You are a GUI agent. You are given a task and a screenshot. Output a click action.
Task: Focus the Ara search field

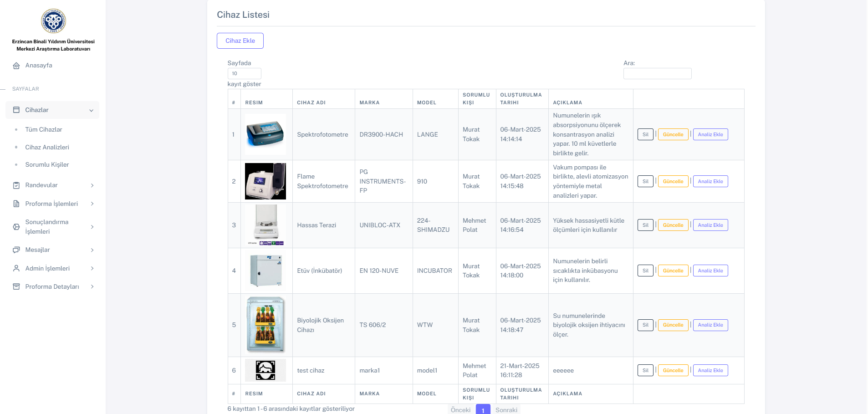(657, 74)
